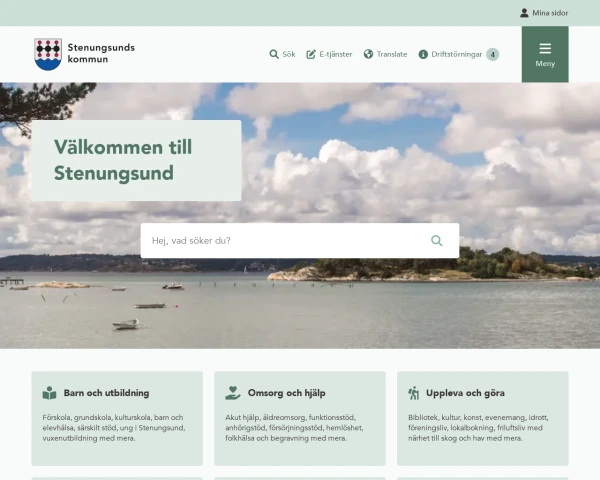Open the Barn och utbildning heading

106,393
